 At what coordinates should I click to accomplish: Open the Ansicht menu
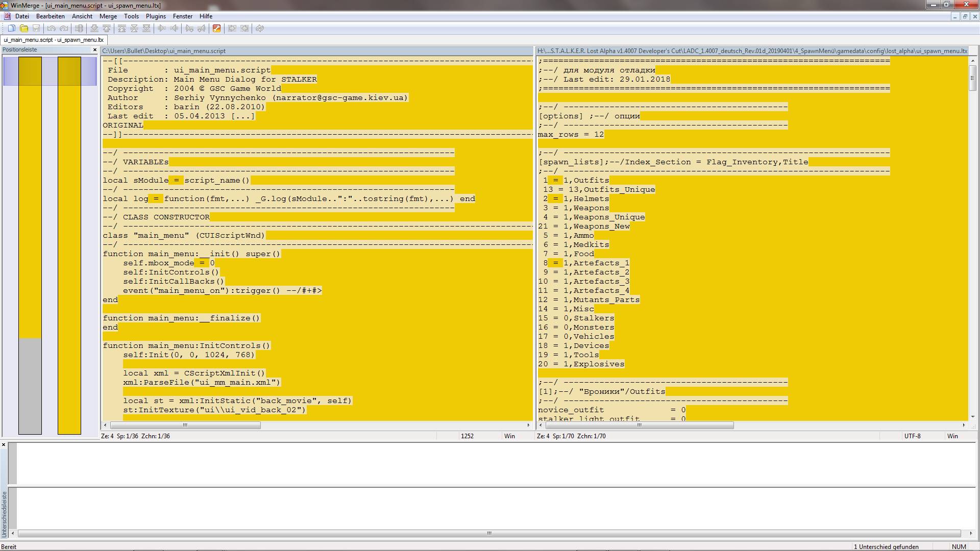click(x=82, y=16)
